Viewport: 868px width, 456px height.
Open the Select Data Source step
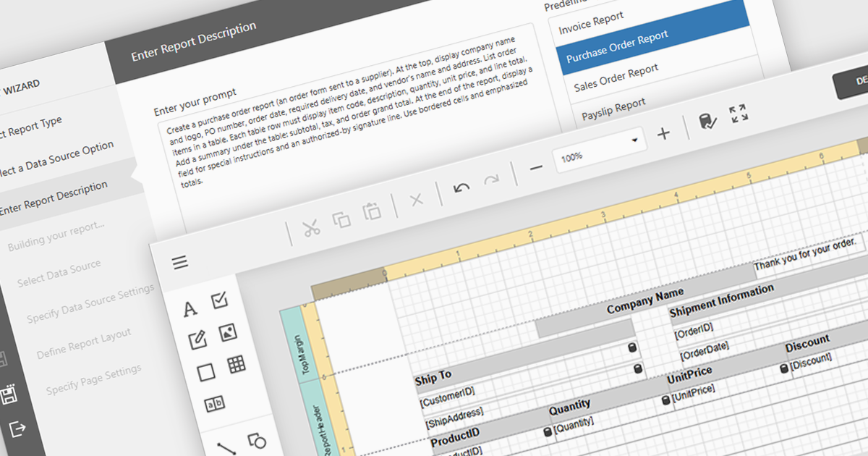59,273
